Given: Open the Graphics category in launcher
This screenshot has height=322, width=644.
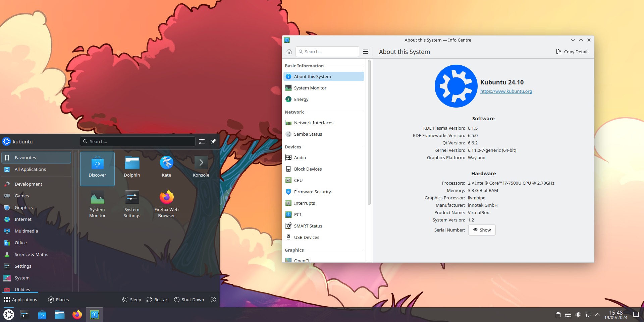Looking at the screenshot, I should click(x=36, y=207).
